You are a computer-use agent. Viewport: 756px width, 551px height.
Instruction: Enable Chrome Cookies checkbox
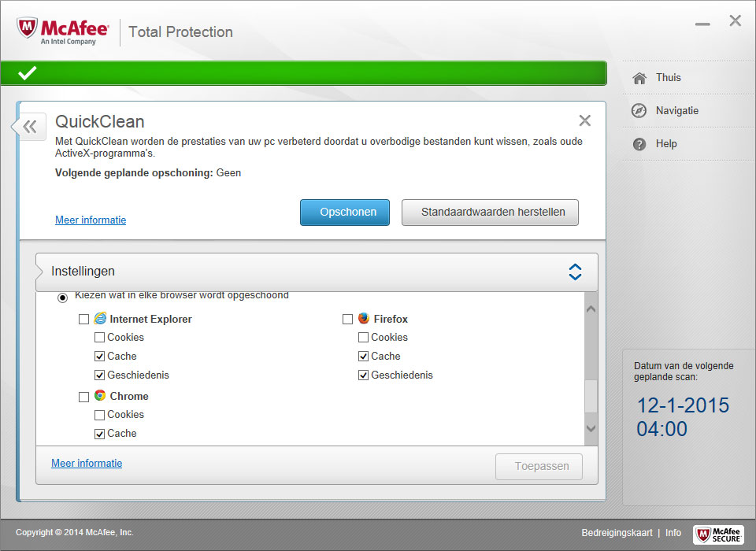[x=99, y=415]
